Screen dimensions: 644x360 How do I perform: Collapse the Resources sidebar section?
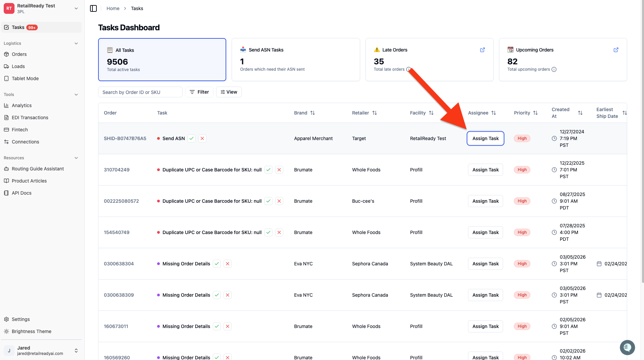pos(76,158)
